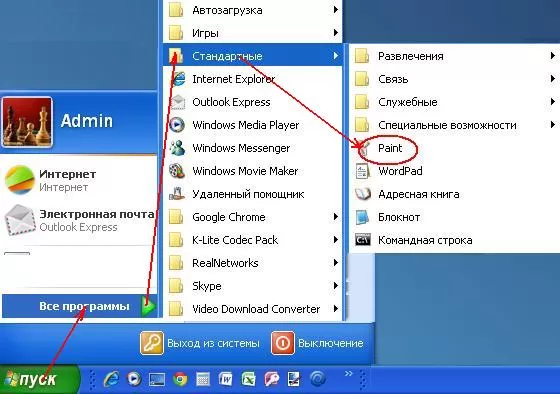
Task: Click the Интернет browser icon
Action: coord(20,180)
